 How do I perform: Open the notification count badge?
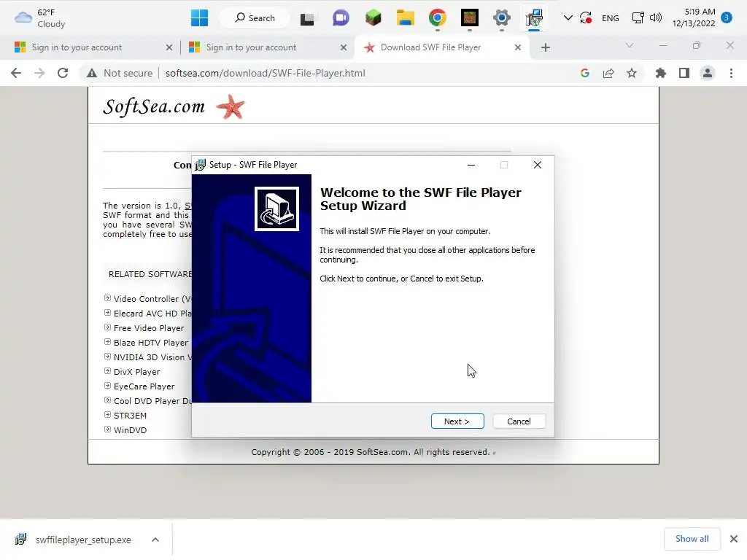coord(727,18)
